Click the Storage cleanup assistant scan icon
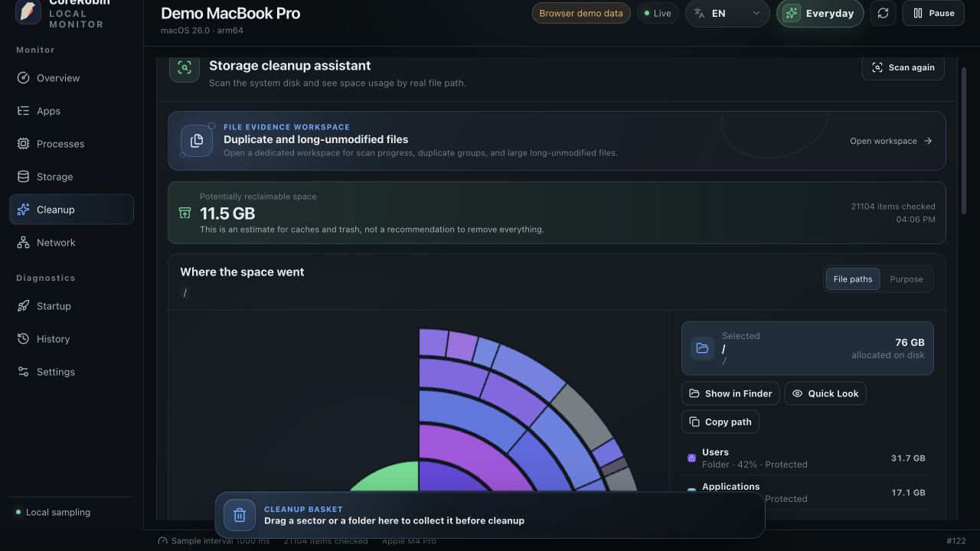The height and width of the screenshot is (551, 980). pyautogui.click(x=185, y=67)
